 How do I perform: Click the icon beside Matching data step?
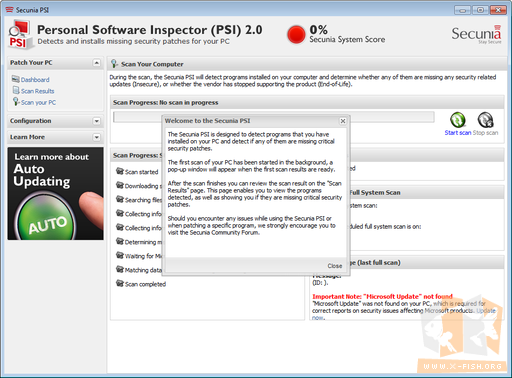pos(120,269)
